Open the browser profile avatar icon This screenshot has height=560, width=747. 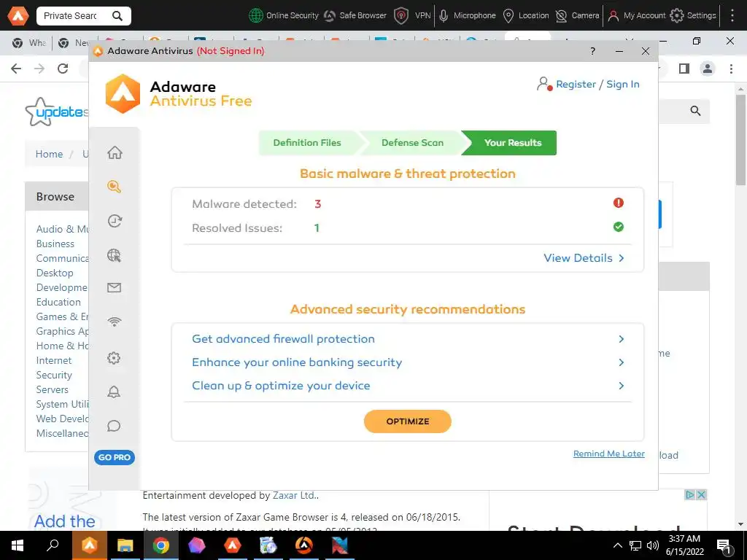coord(708,69)
